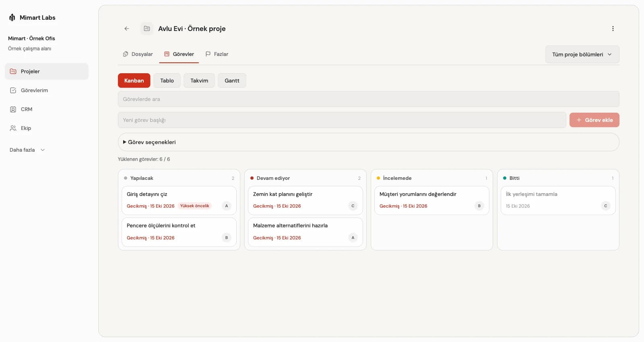
Task: Click the Bitti column header
Action: [558, 178]
